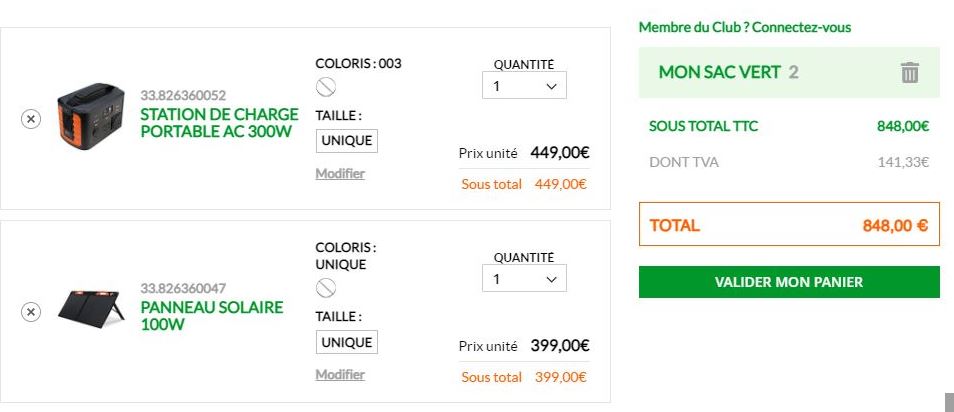
Task: Empty the cart with trash icon
Action: point(909,72)
